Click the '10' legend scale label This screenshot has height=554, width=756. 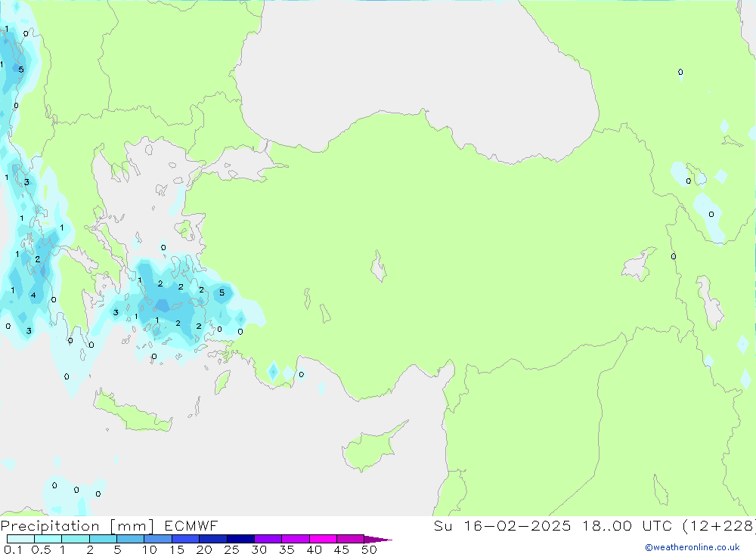[149, 549]
